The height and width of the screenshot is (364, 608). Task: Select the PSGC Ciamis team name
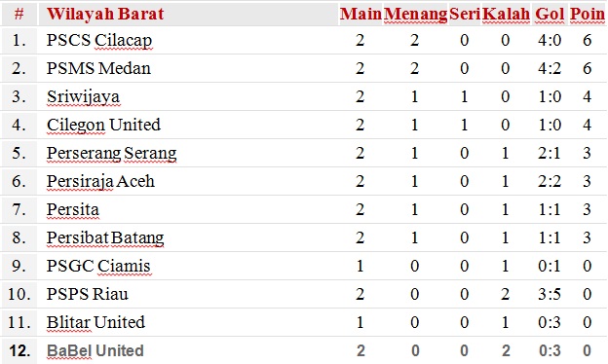click(x=98, y=266)
